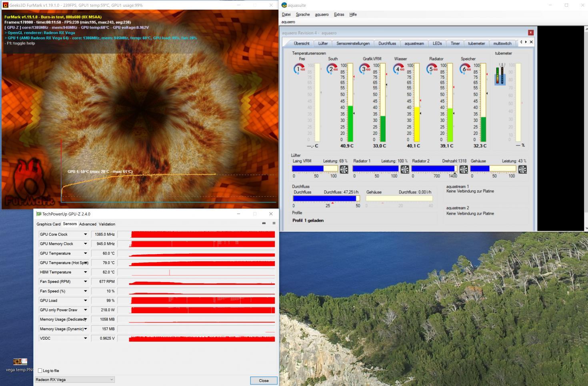Open the vega temp.PNG desktop file
588x386 pixels.
[20, 365]
